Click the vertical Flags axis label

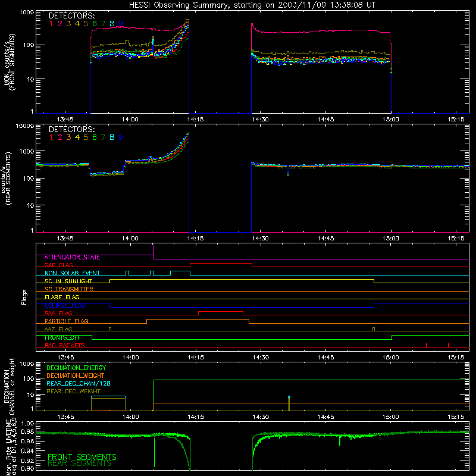24,297
